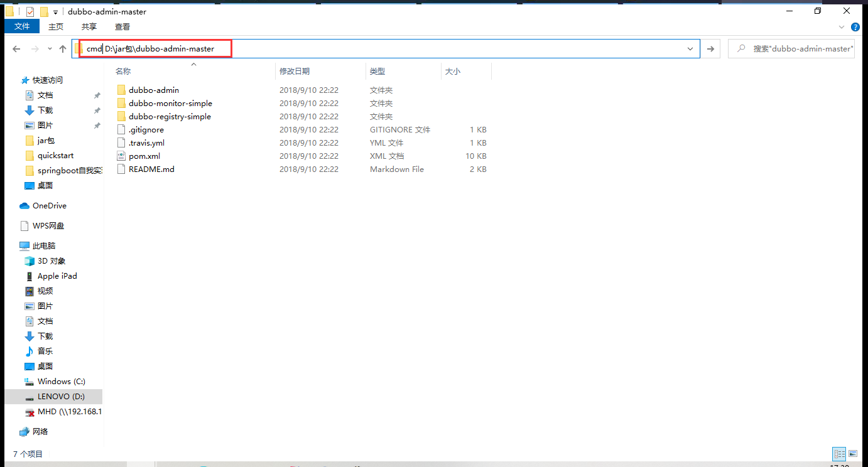Select the dubbo-monitor-simple folder icon

(x=122, y=104)
